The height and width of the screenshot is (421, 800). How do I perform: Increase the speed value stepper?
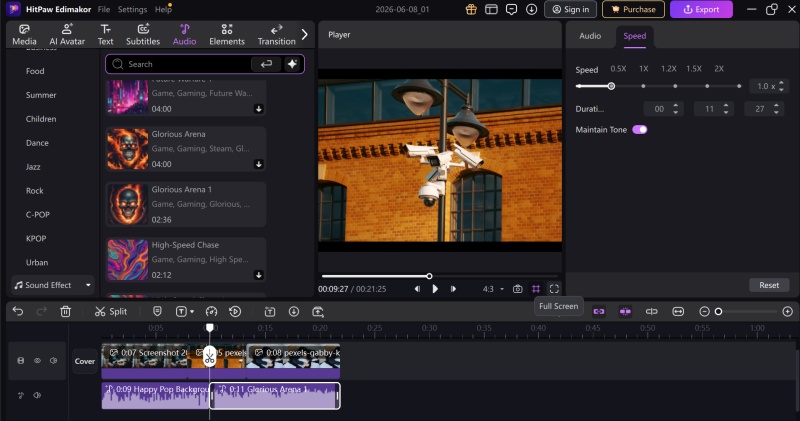point(781,83)
